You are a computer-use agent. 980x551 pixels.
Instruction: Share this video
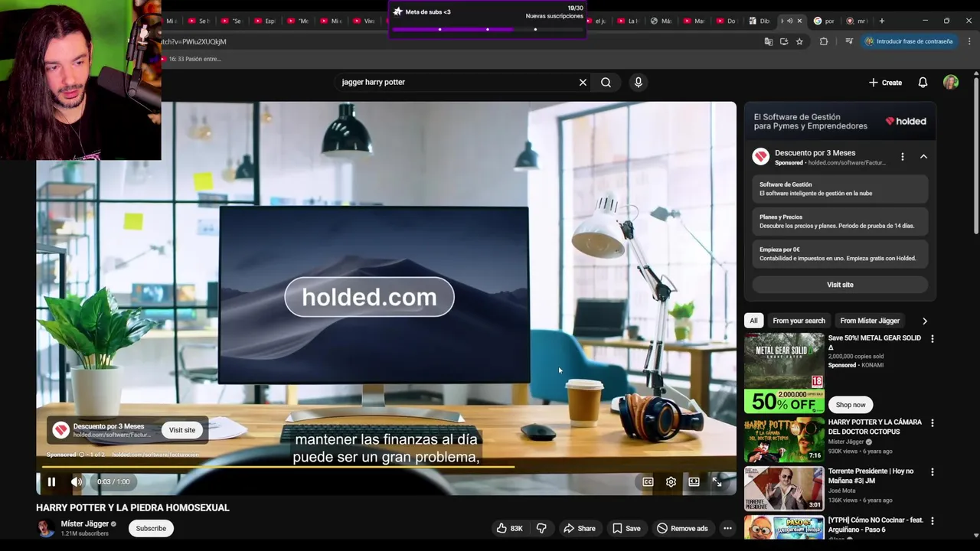(x=579, y=528)
